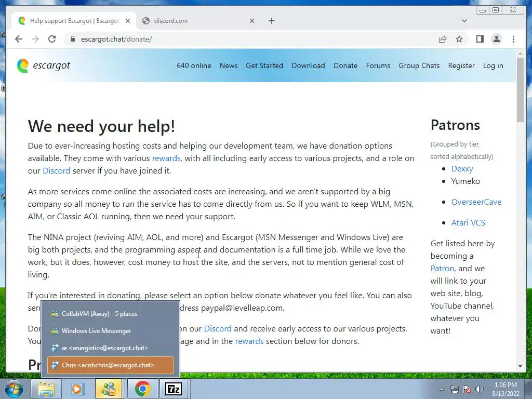The width and height of the screenshot is (532, 399).
Task: Visit the Forums nav link
Action: coord(378,65)
